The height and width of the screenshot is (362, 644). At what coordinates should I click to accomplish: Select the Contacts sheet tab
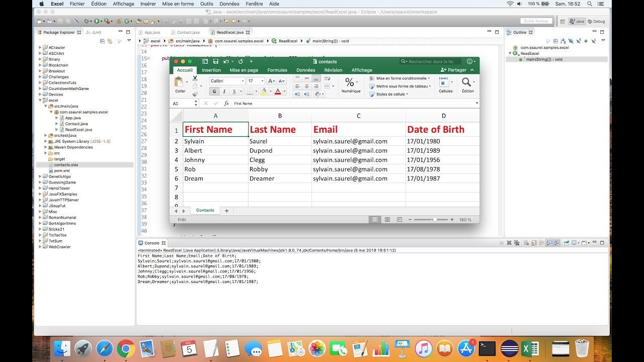coord(205,211)
